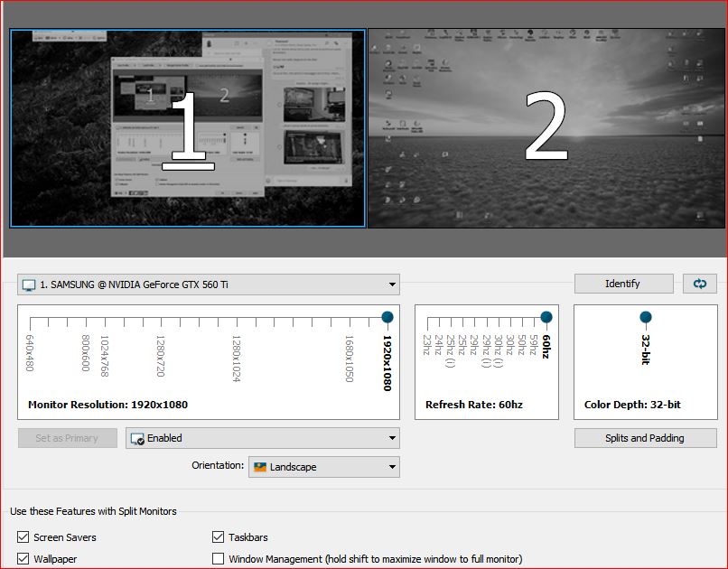Click the Refresh Rate slider handle
This screenshot has height=569, width=728.
546,317
